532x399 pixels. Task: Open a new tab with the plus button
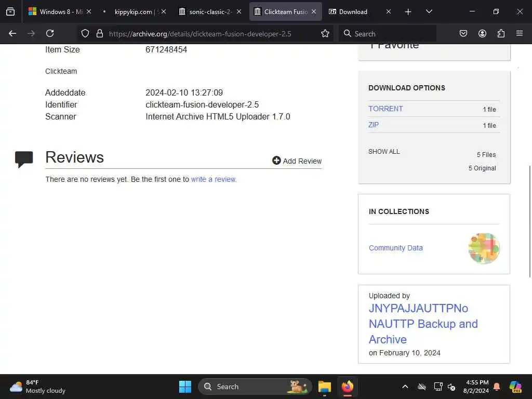pyautogui.click(x=408, y=12)
